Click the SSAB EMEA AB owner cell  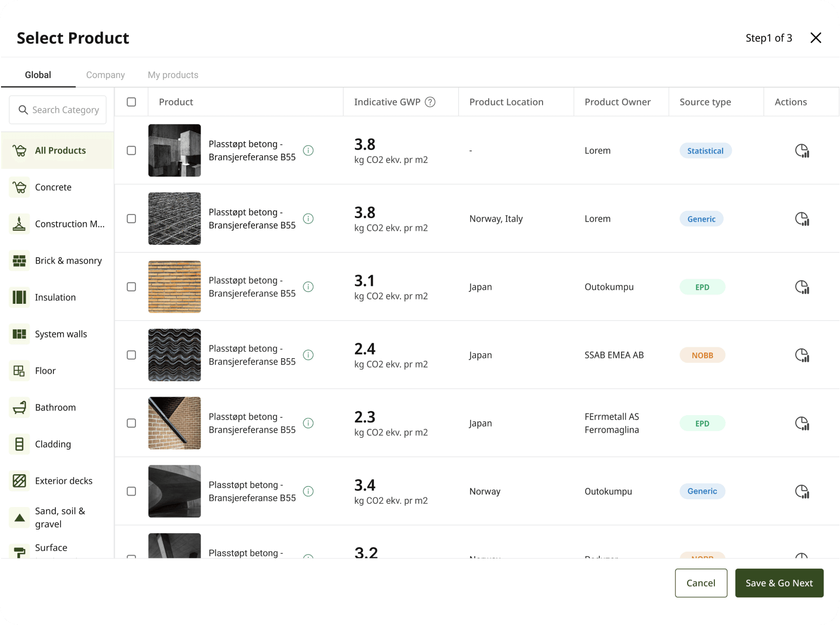coord(614,355)
